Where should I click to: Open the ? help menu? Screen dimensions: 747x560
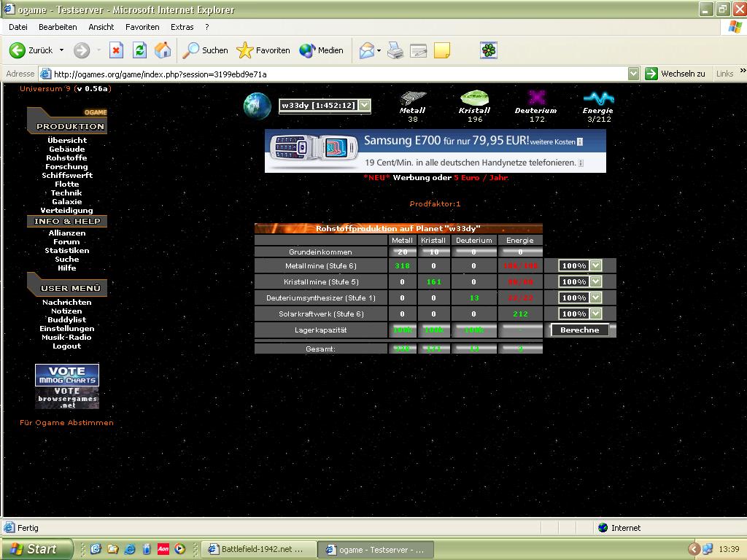(206, 27)
